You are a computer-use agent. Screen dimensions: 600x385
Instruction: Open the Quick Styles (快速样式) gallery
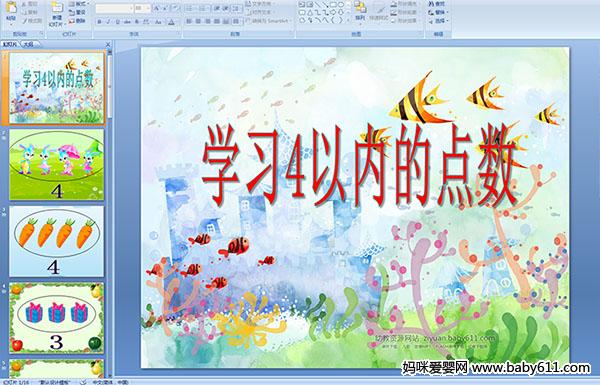[x=379, y=13]
